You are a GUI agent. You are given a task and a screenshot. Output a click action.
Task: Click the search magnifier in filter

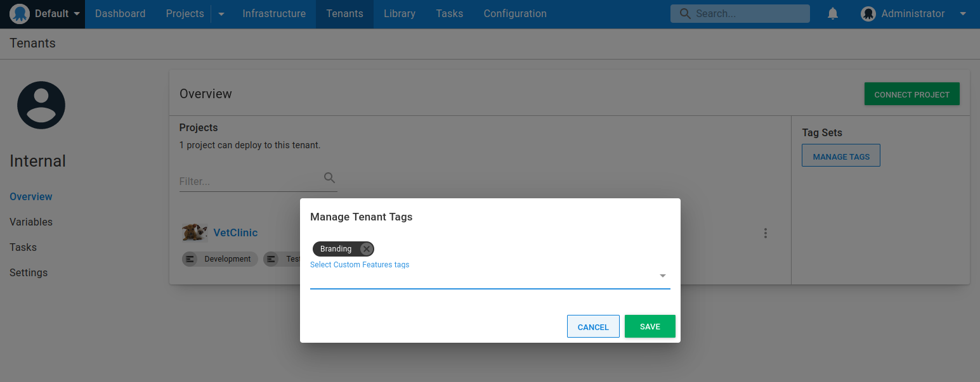click(329, 178)
